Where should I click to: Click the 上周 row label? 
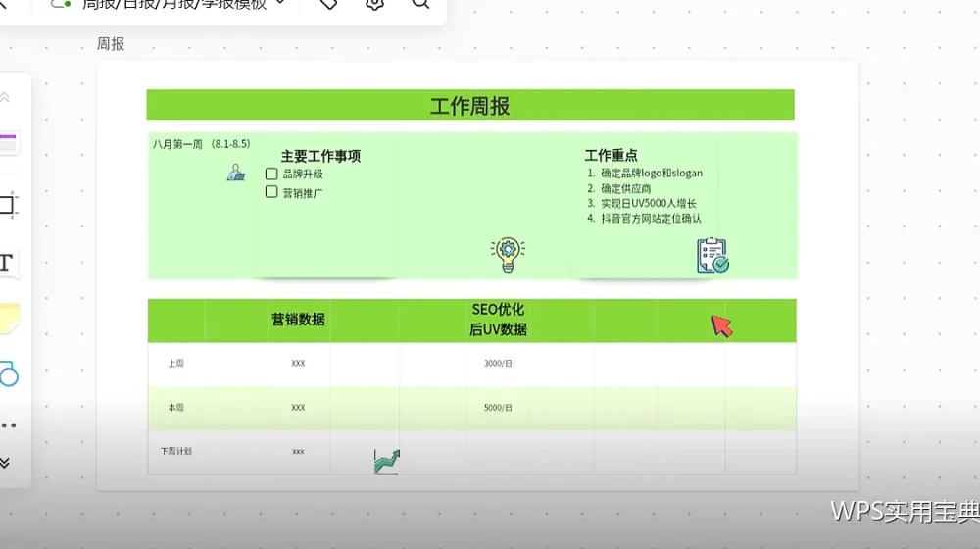[176, 364]
